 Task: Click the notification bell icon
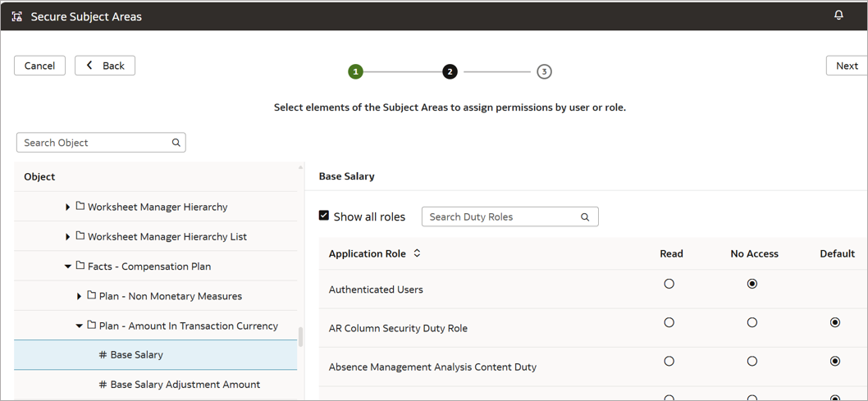(838, 16)
